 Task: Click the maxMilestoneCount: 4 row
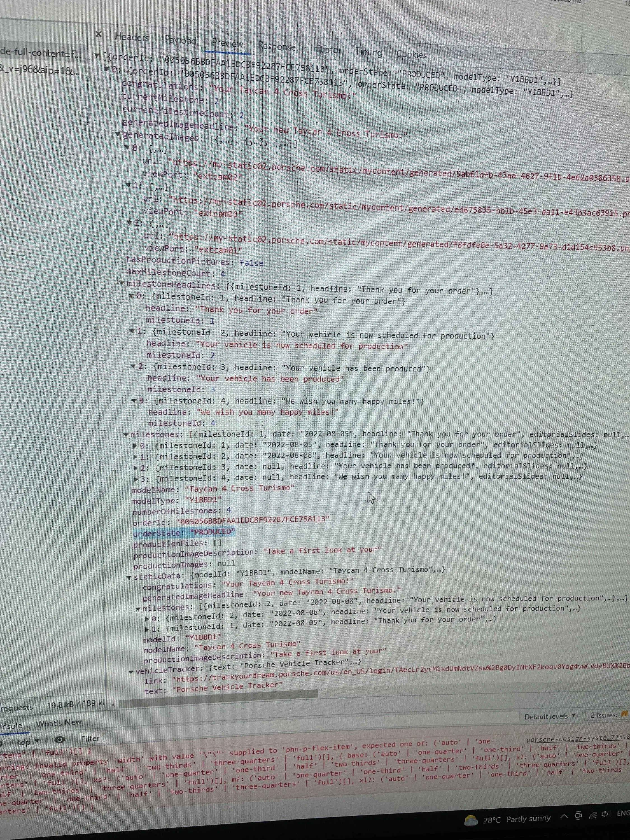(176, 273)
